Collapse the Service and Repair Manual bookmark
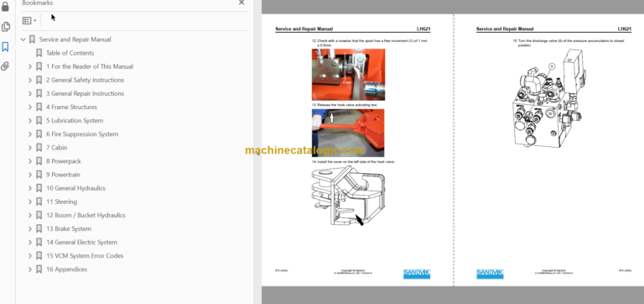Viewport: 644px width, 304px height. [23, 39]
